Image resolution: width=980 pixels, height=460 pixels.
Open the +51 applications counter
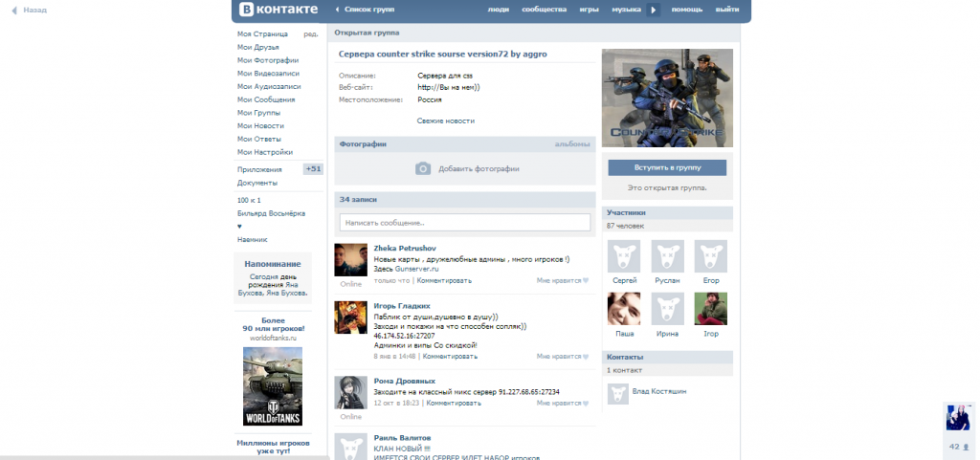pos(313,169)
